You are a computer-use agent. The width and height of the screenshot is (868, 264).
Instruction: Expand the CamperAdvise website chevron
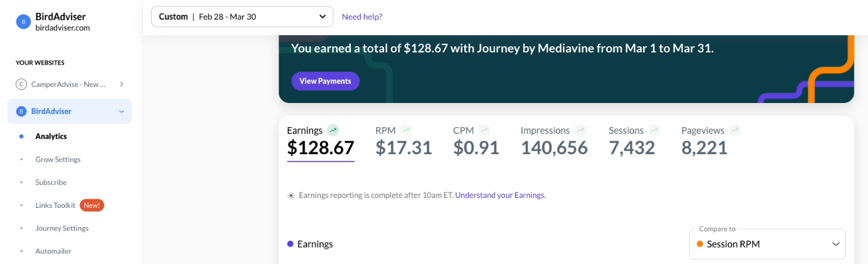[121, 85]
